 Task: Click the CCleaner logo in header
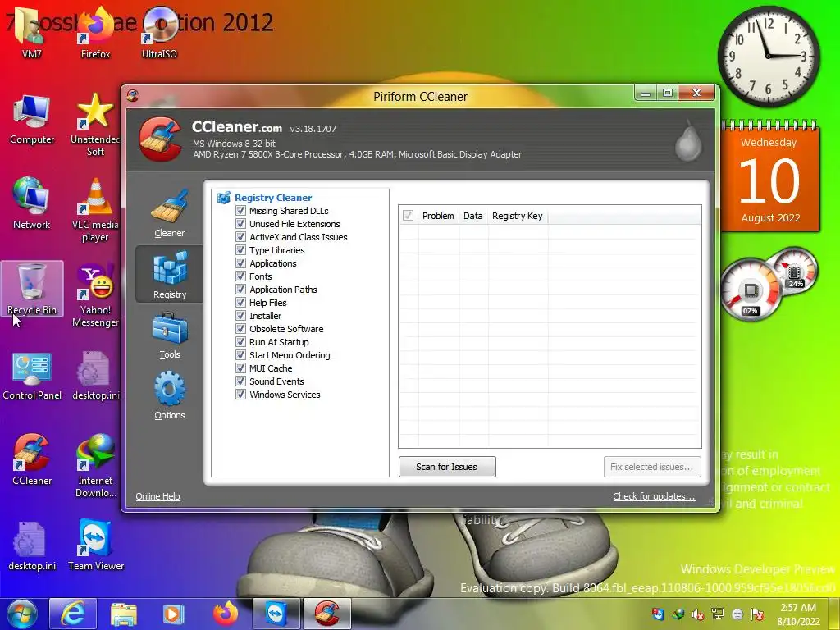(160, 139)
